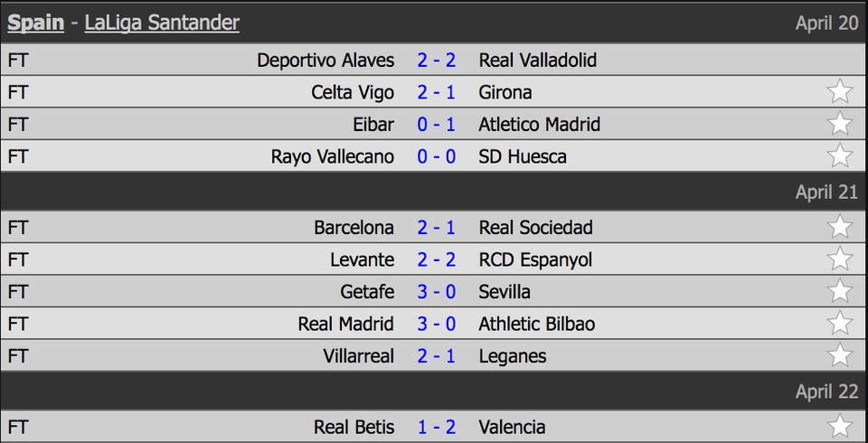Star the Levante vs RCD Espanyol match

840,259
